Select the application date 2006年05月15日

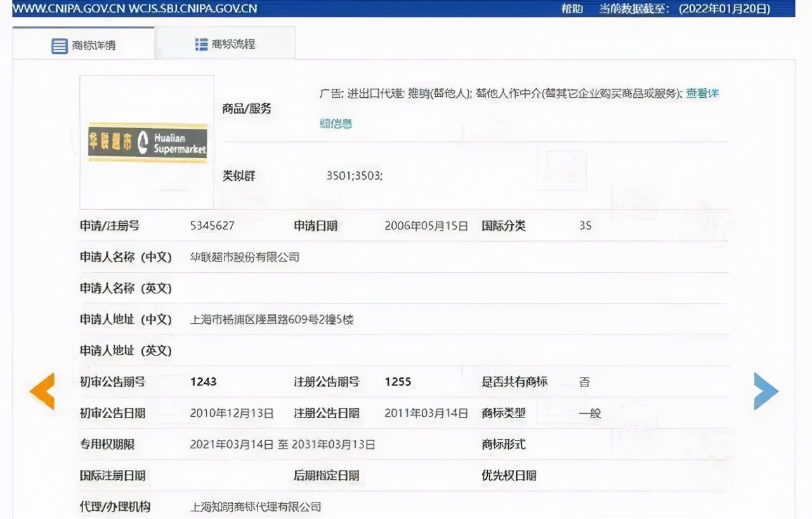tap(426, 226)
